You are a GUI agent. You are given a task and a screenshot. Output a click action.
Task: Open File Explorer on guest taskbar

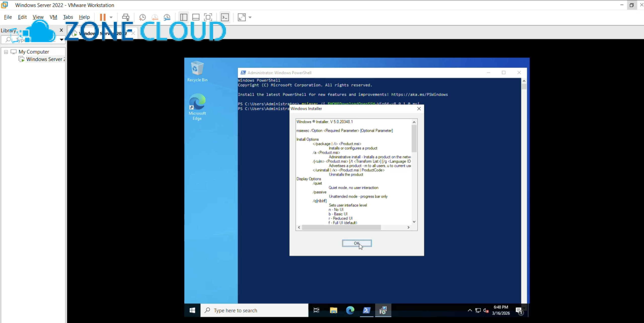[x=334, y=310]
